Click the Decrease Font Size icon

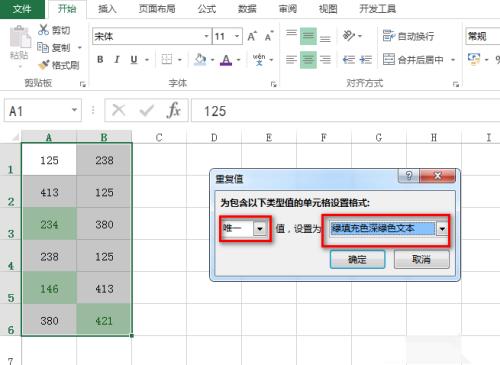(x=269, y=36)
